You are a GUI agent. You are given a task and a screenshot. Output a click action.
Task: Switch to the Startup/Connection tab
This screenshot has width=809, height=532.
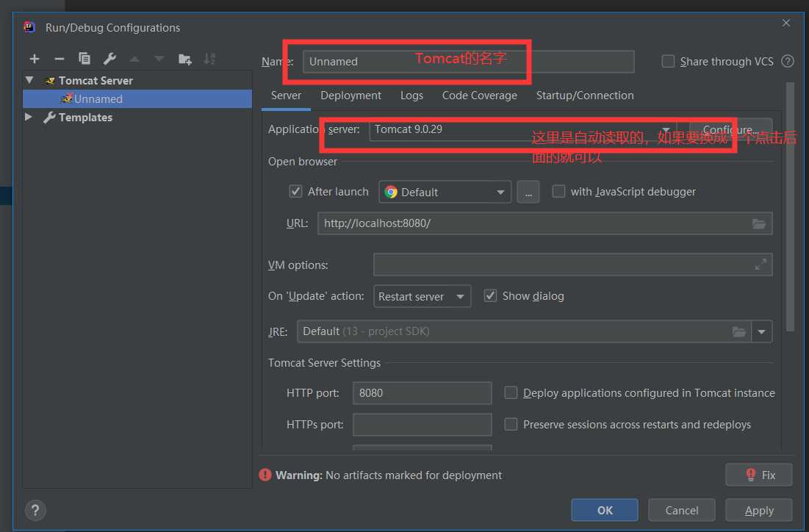[x=585, y=96]
